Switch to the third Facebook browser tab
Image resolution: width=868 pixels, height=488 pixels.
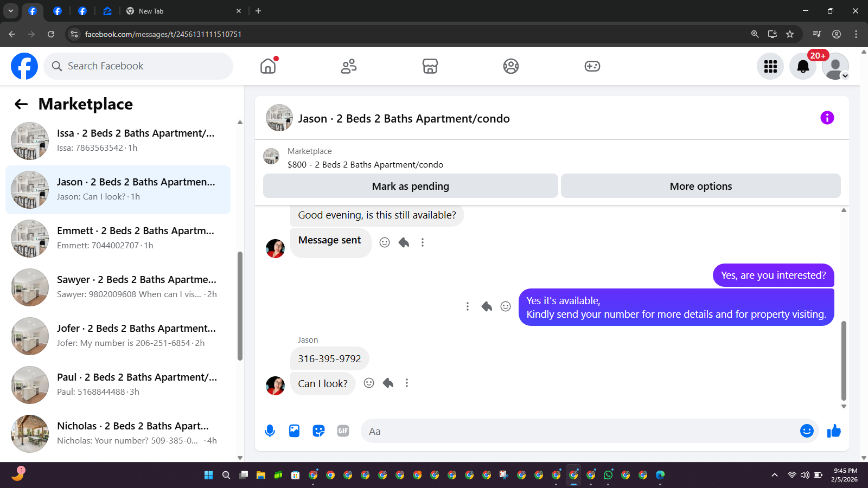(82, 11)
